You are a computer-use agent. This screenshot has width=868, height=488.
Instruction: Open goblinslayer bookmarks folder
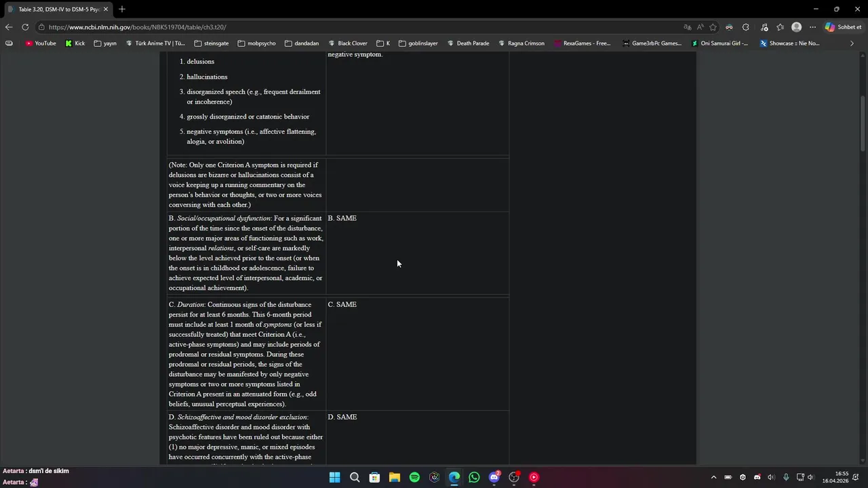tap(418, 43)
